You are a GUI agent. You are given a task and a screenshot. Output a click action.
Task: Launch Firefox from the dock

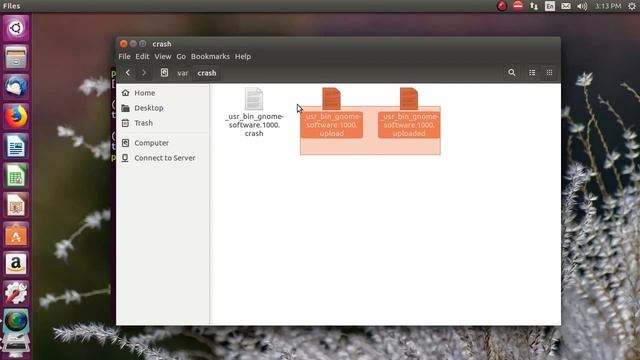[x=16, y=116]
